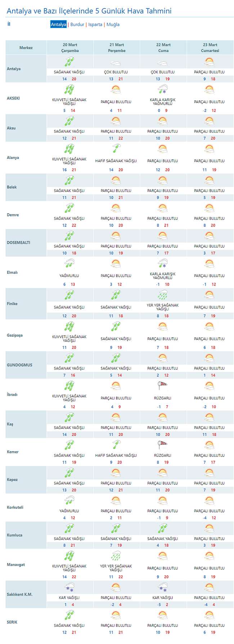Switch to the Burdur province tab

(77, 24)
